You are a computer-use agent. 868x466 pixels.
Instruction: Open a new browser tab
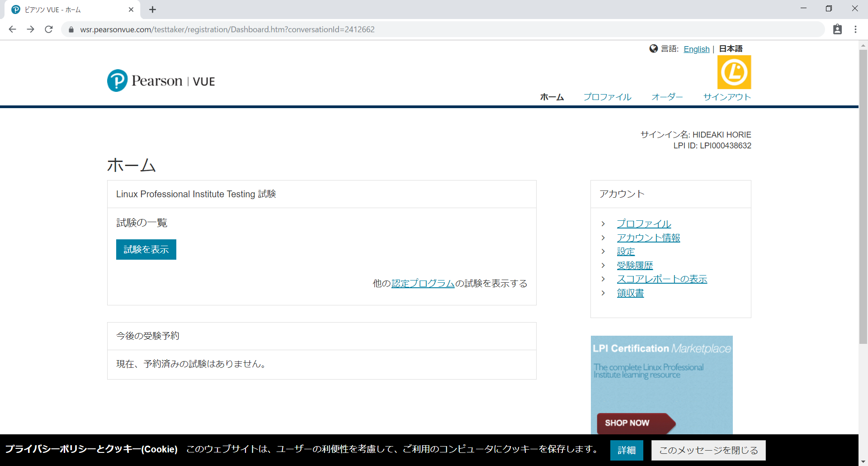click(x=152, y=10)
